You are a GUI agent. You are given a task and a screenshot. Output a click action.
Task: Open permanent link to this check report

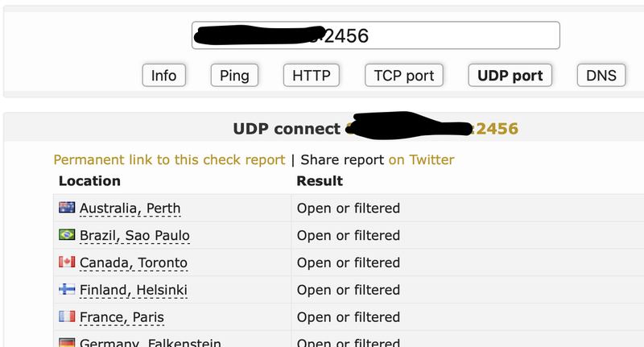(169, 160)
